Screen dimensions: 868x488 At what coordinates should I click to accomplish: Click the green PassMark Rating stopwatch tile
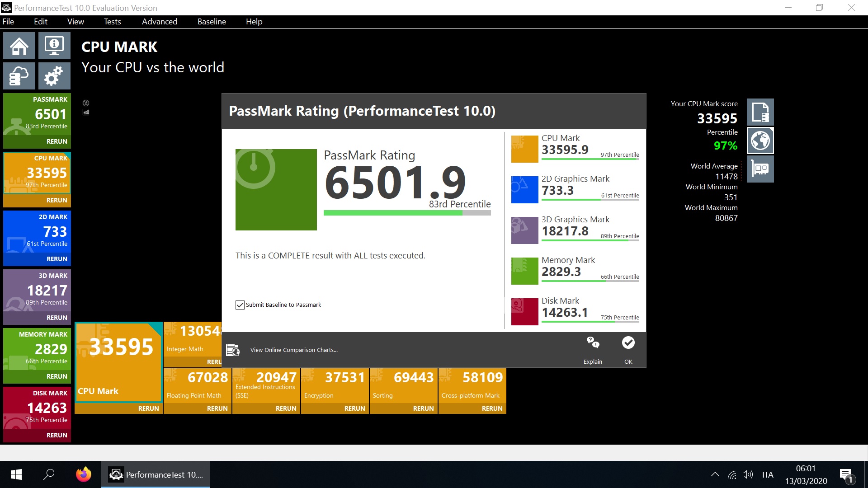click(x=276, y=190)
